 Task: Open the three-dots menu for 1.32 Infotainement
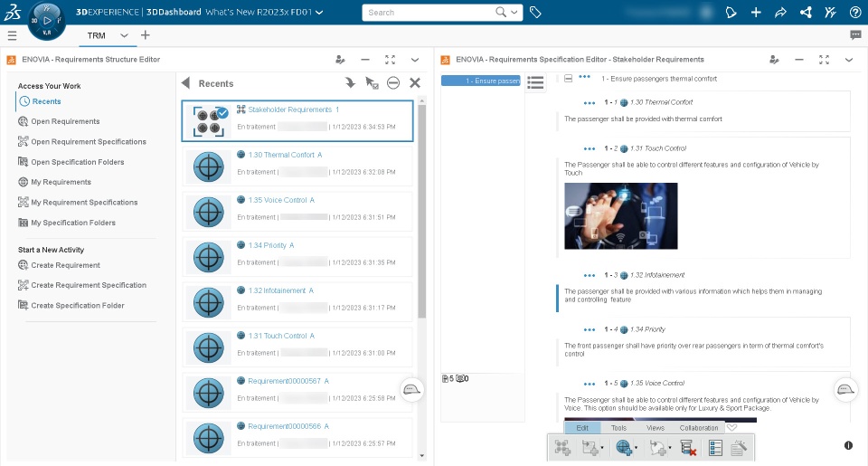[x=589, y=275]
